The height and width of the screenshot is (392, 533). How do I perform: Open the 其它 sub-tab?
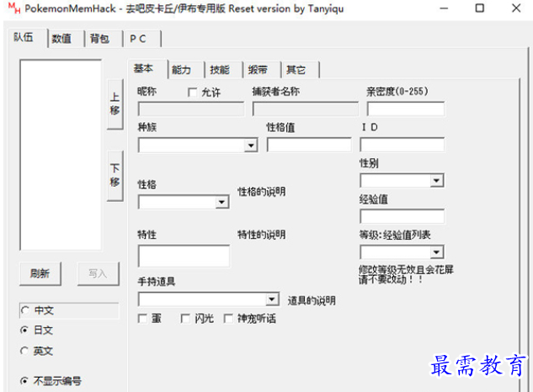pos(300,70)
